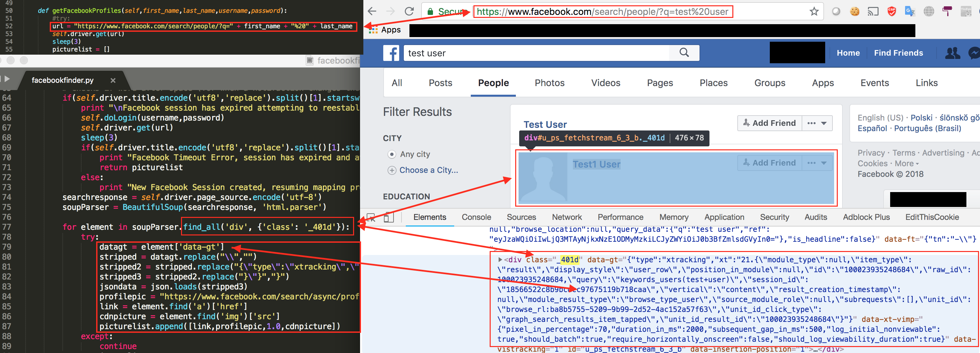Open the TinEye extension icon

tap(966, 11)
